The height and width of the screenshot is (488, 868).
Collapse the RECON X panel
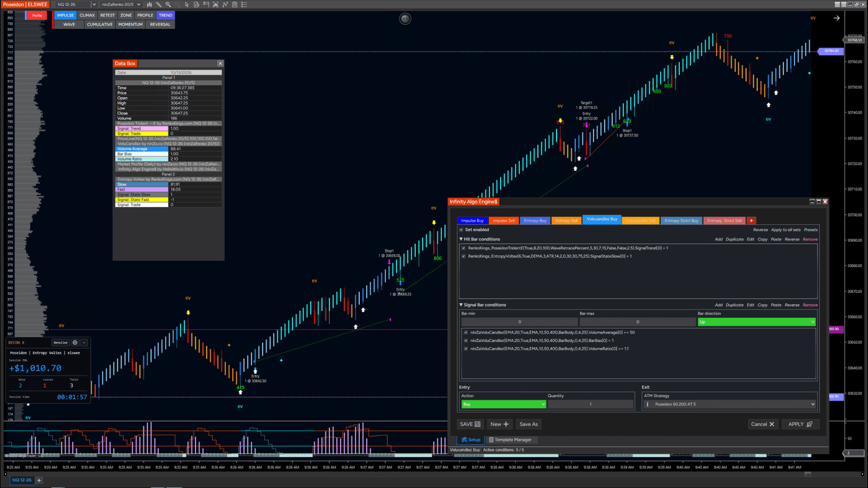click(84, 343)
